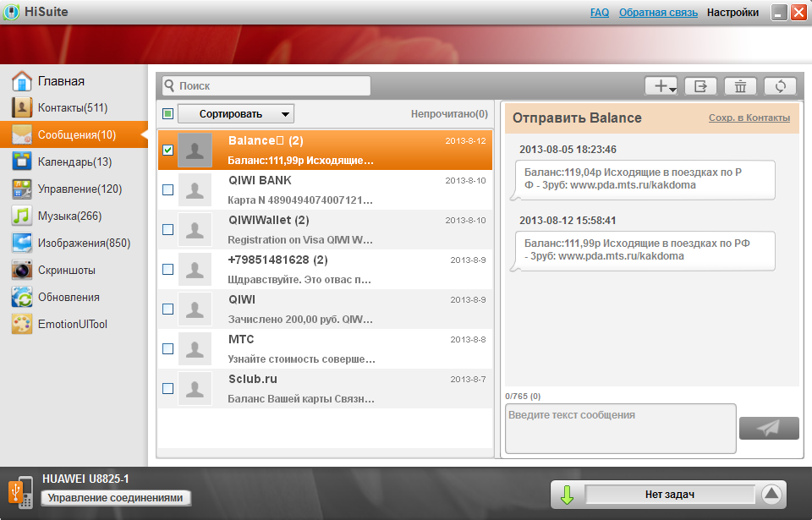
Task: Click the Balance conversation avatar
Action: point(195,151)
